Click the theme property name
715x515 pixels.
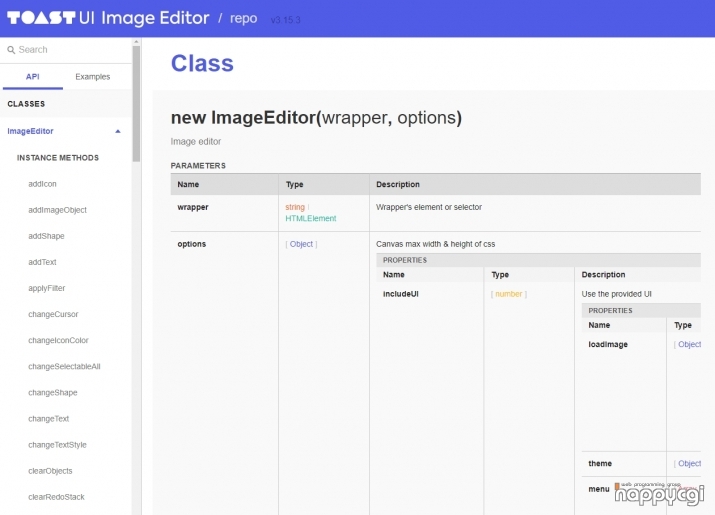(600, 463)
